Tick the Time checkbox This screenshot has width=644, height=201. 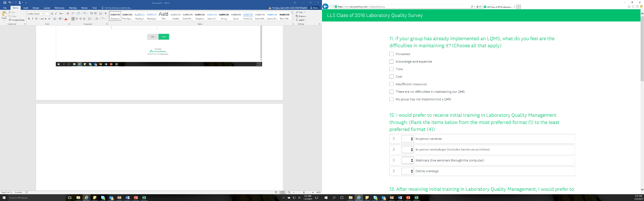391,69
